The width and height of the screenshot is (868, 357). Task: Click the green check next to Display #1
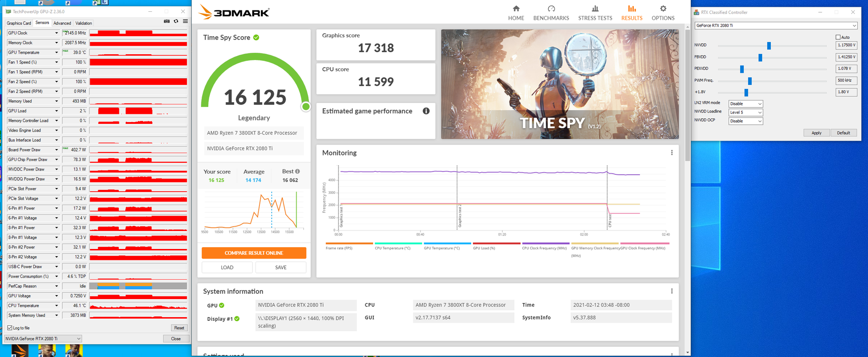click(237, 319)
